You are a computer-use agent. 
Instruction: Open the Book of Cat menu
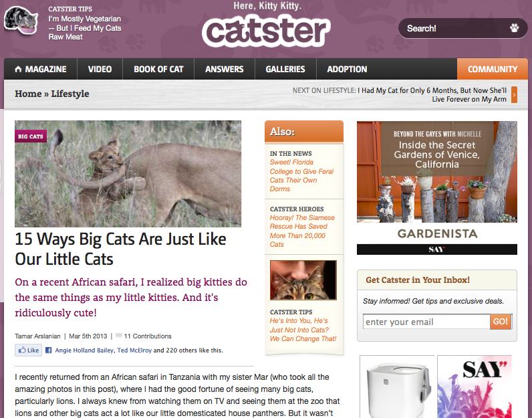(x=158, y=69)
